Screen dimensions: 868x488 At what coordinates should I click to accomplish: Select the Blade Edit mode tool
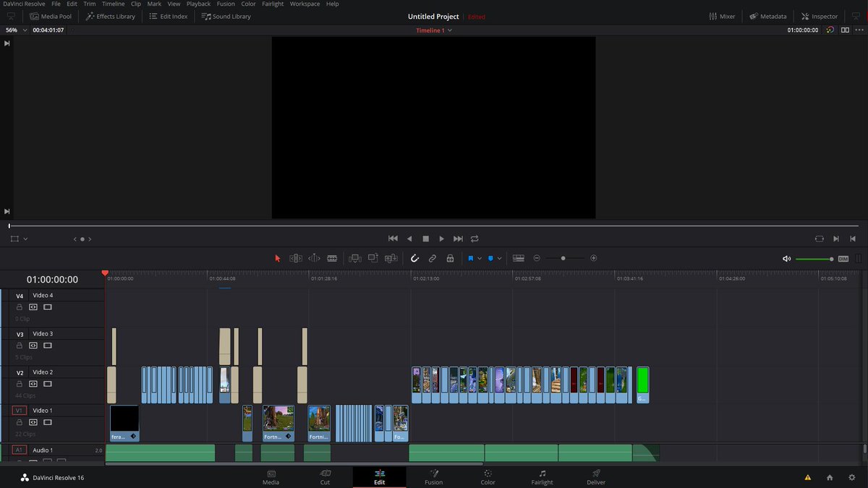coord(332,258)
